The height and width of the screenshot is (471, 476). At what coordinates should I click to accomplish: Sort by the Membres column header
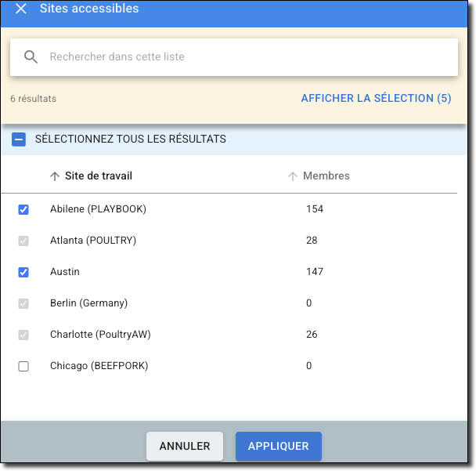[x=326, y=176]
